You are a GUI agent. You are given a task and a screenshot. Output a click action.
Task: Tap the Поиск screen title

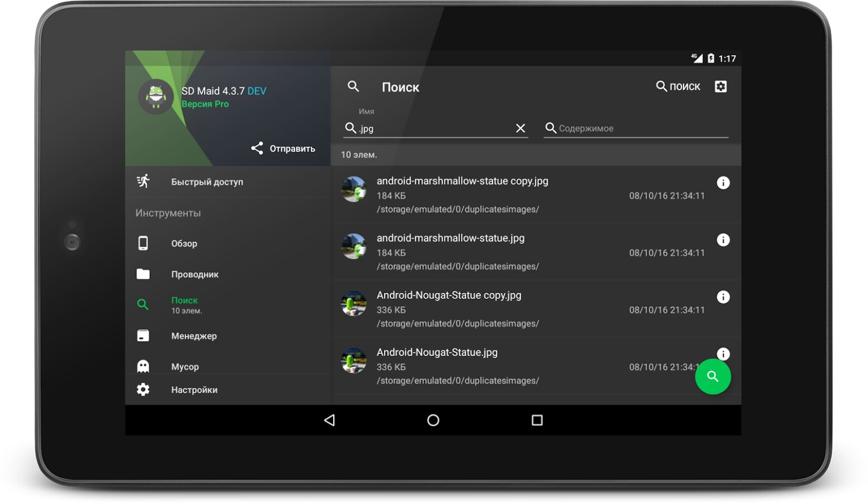[400, 87]
